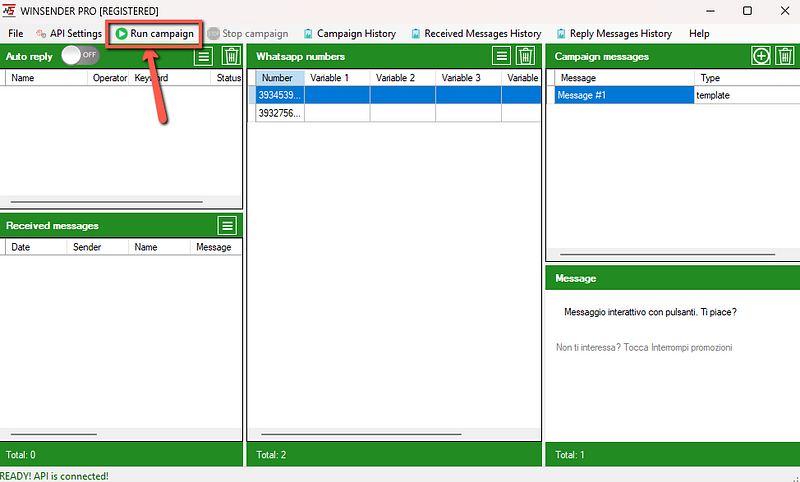Open the Help menu
The width and height of the screenshot is (800, 482).
click(699, 34)
